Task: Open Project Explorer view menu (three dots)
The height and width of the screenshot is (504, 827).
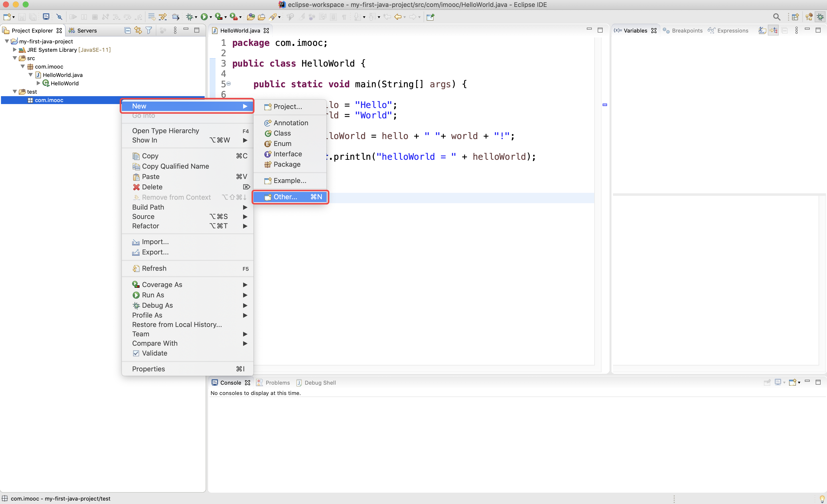Action: pyautogui.click(x=175, y=31)
